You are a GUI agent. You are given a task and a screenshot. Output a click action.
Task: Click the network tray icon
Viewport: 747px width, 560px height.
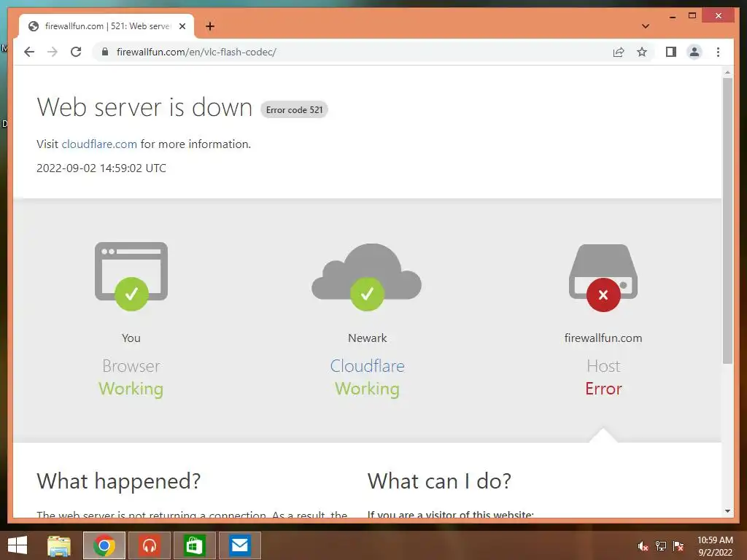click(661, 546)
